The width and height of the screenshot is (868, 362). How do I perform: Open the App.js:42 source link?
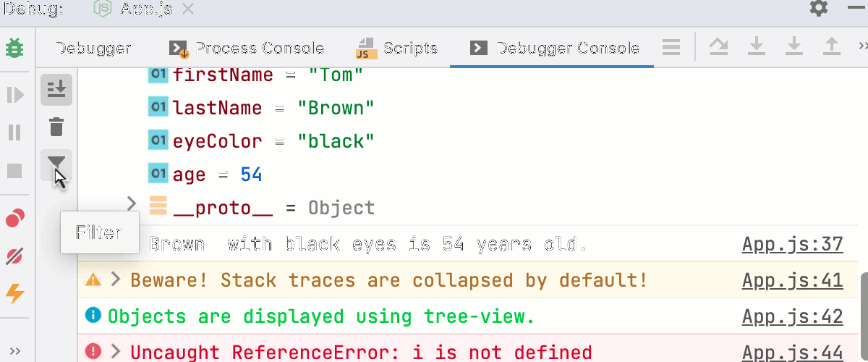click(792, 316)
